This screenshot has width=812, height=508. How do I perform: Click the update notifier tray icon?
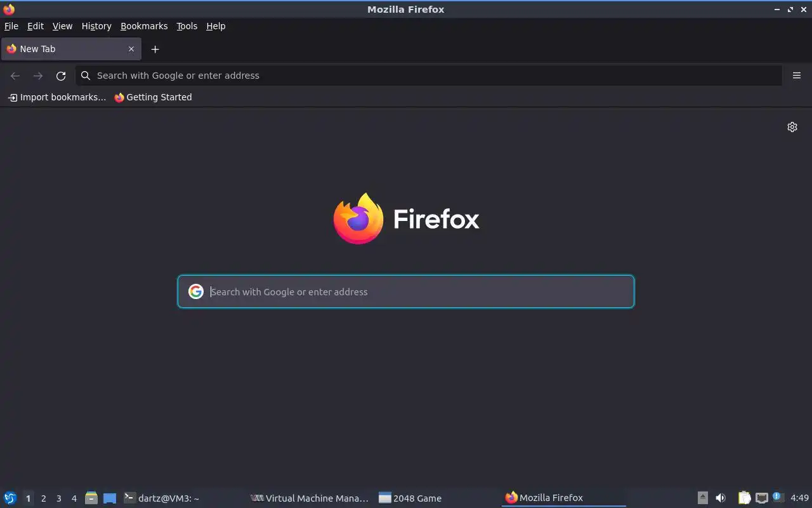pos(778,498)
